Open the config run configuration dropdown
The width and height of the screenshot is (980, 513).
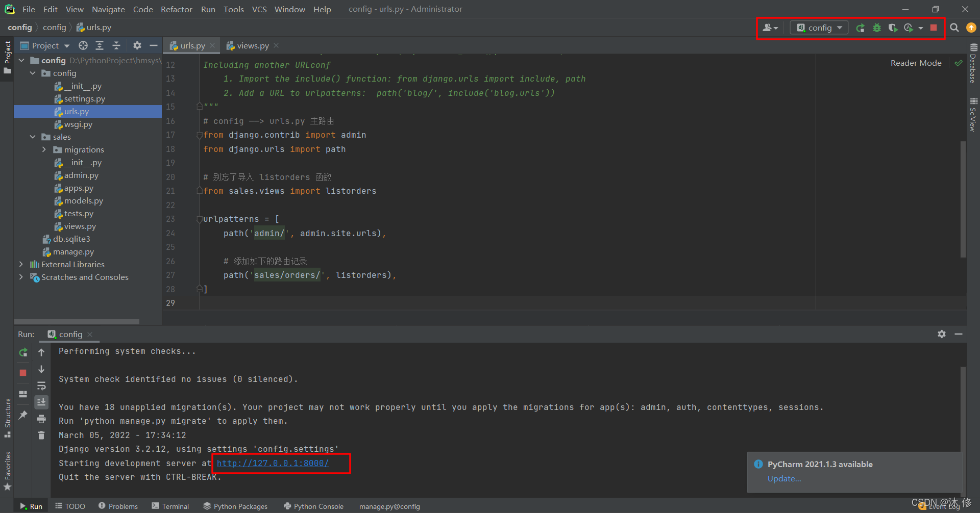pyautogui.click(x=819, y=28)
